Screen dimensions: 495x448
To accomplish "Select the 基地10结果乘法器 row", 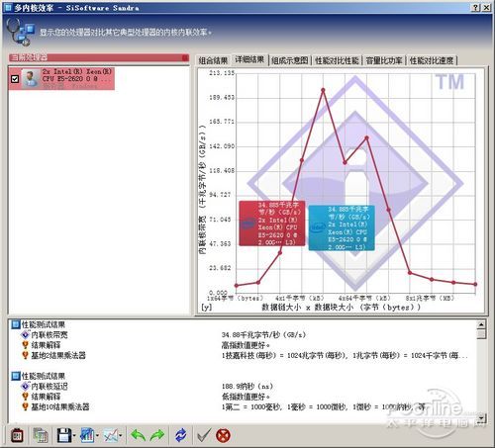I will coord(243,406).
